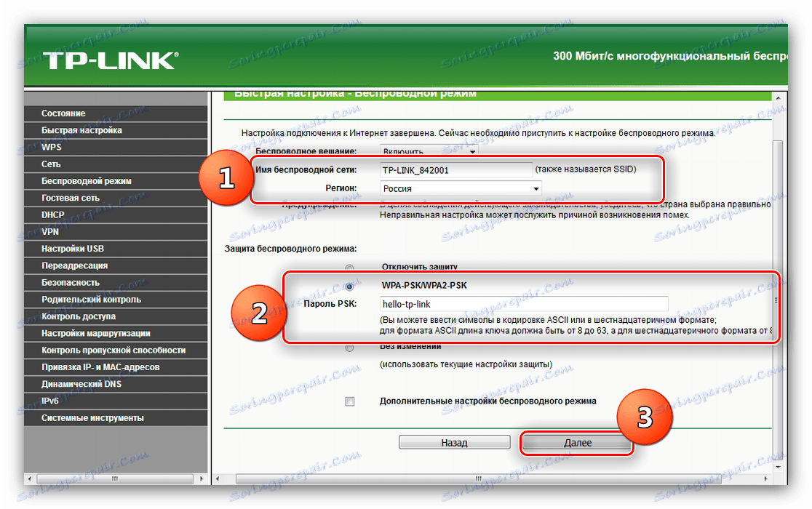
Task: Open the Состояние menu item
Action: click(x=116, y=113)
